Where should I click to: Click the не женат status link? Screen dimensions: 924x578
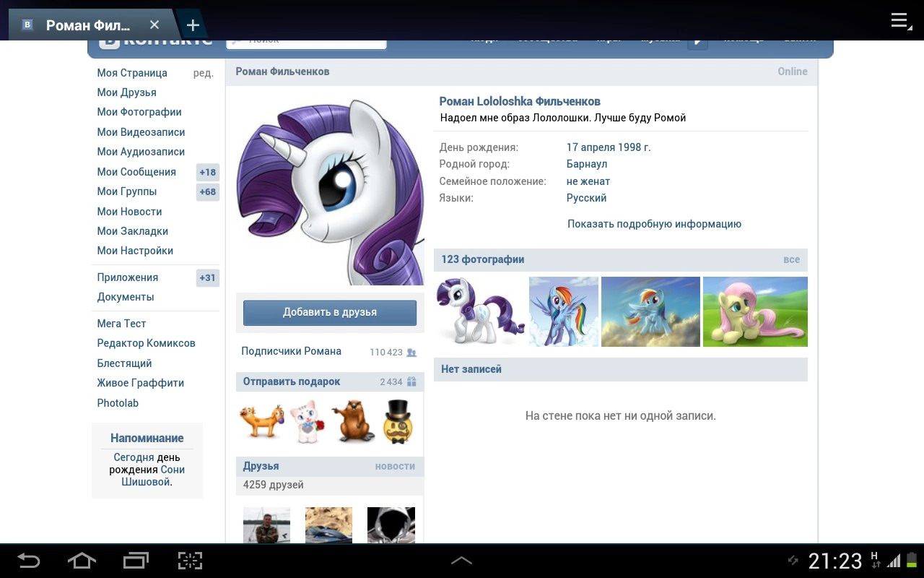[x=588, y=181]
